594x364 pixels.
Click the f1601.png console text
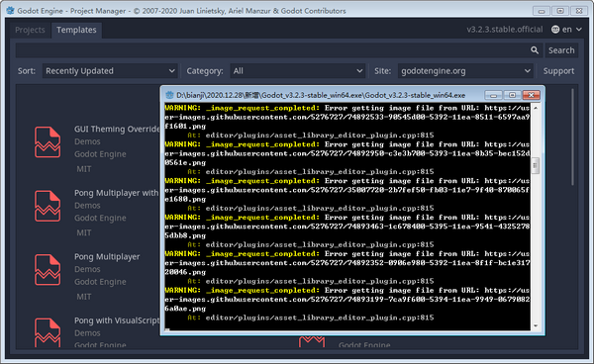point(185,126)
